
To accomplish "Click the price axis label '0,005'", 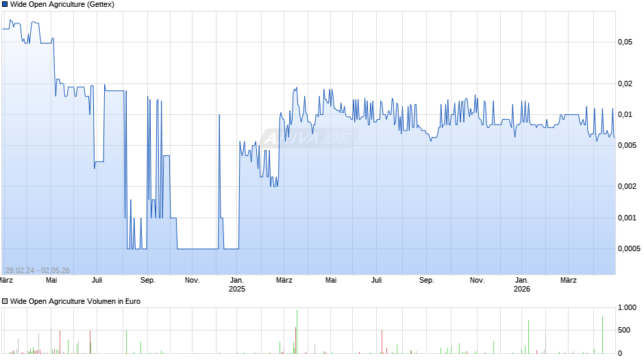I will [x=627, y=145].
